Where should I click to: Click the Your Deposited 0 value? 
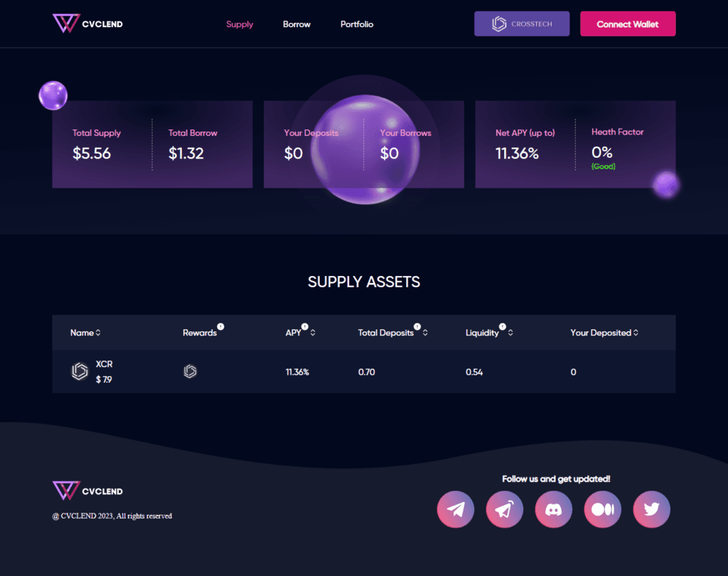coord(574,372)
